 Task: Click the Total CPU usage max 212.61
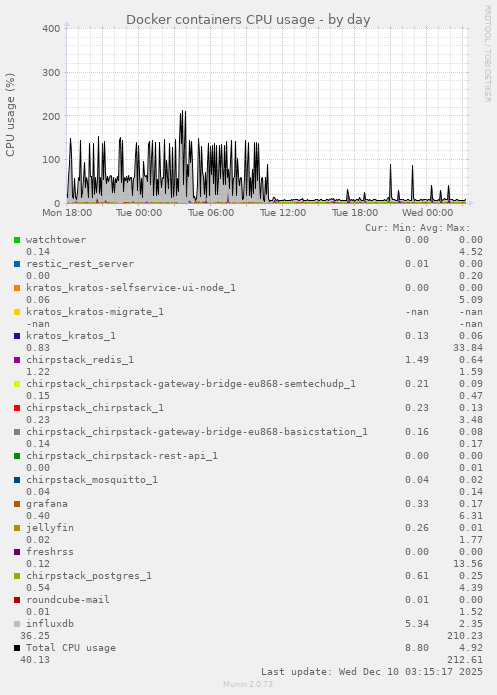tap(465, 660)
